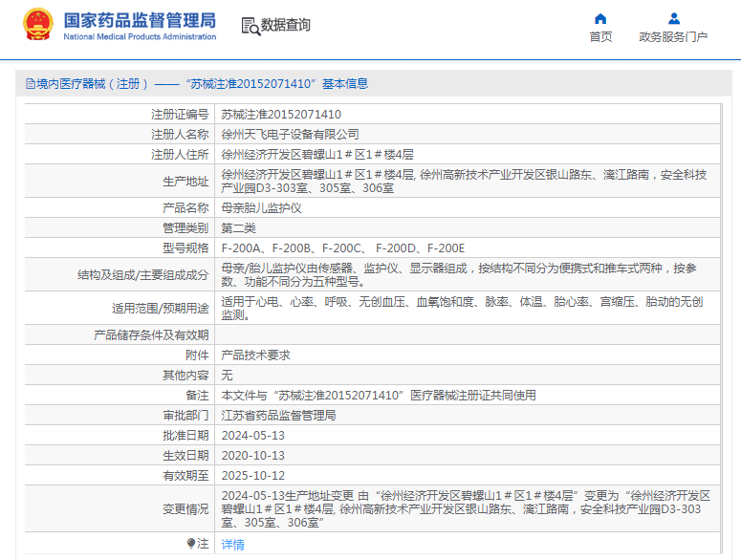Click the 适用范围 intended use description
Screen dimensions: 741x560
(x=462, y=309)
